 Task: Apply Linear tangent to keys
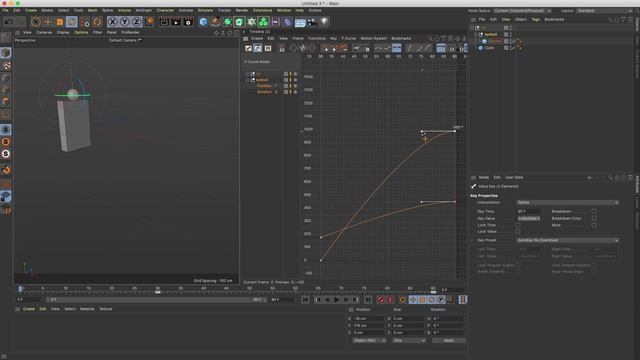coord(410,48)
